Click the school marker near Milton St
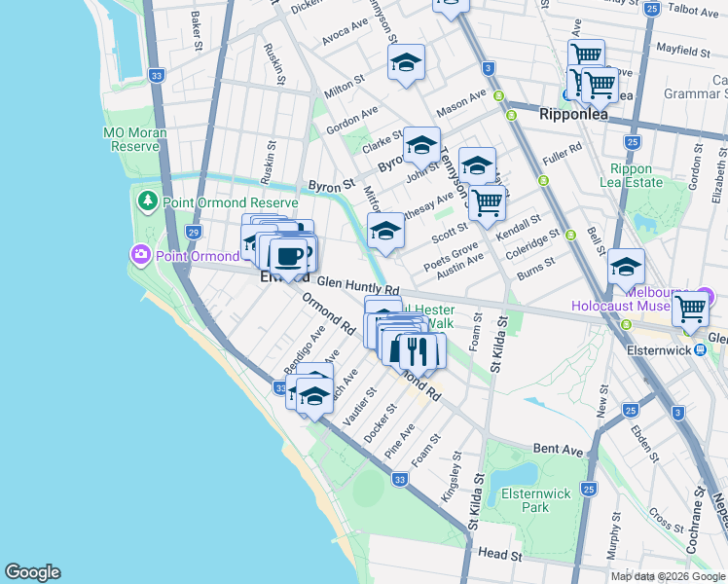728x584 pixels. point(406,62)
